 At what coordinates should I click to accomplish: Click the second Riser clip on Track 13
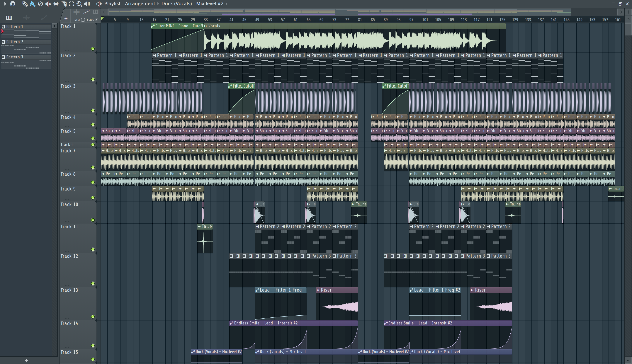[491, 304]
